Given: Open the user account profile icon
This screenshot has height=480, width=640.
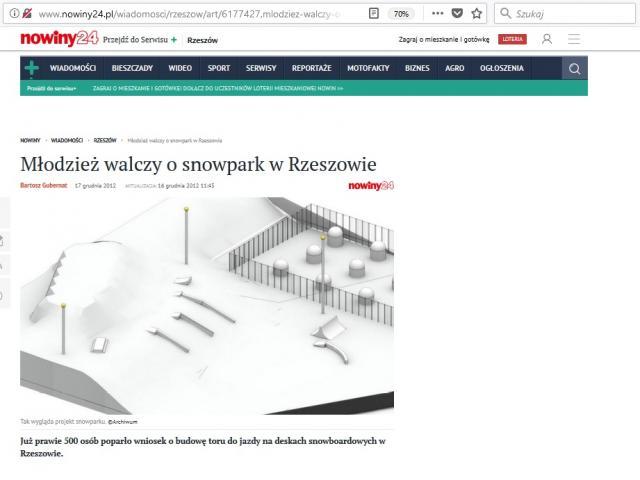Looking at the screenshot, I should (547, 39).
